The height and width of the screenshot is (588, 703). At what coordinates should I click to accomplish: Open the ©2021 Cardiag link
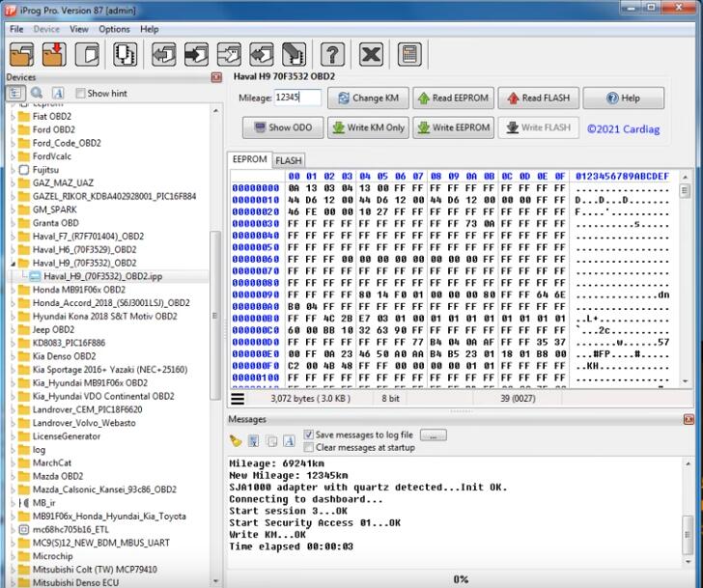pyautogui.click(x=623, y=129)
